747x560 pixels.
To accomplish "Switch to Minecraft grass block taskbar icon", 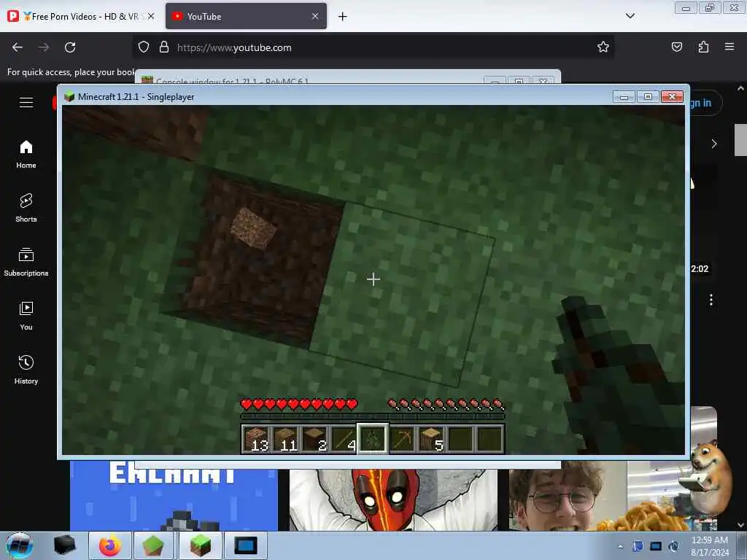I will 200,545.
